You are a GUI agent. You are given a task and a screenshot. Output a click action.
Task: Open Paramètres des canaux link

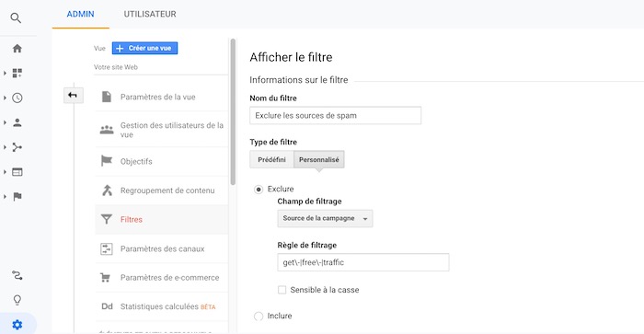[x=161, y=248]
